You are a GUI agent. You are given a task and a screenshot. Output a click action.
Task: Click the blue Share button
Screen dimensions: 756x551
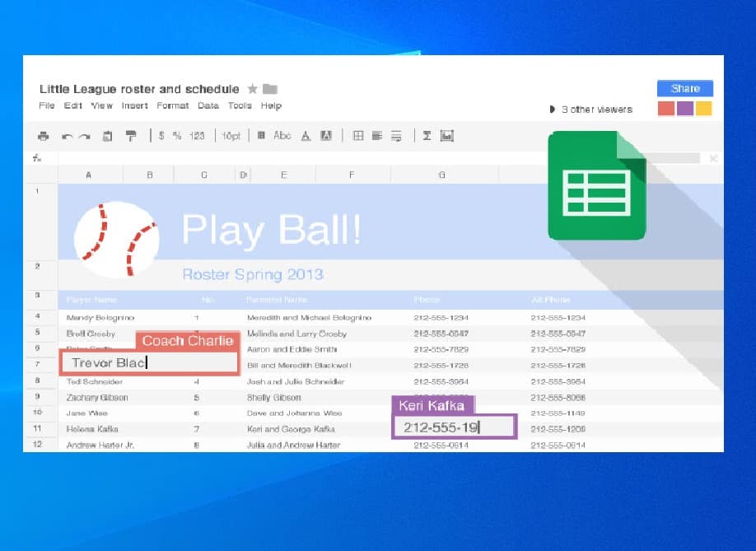(x=684, y=89)
